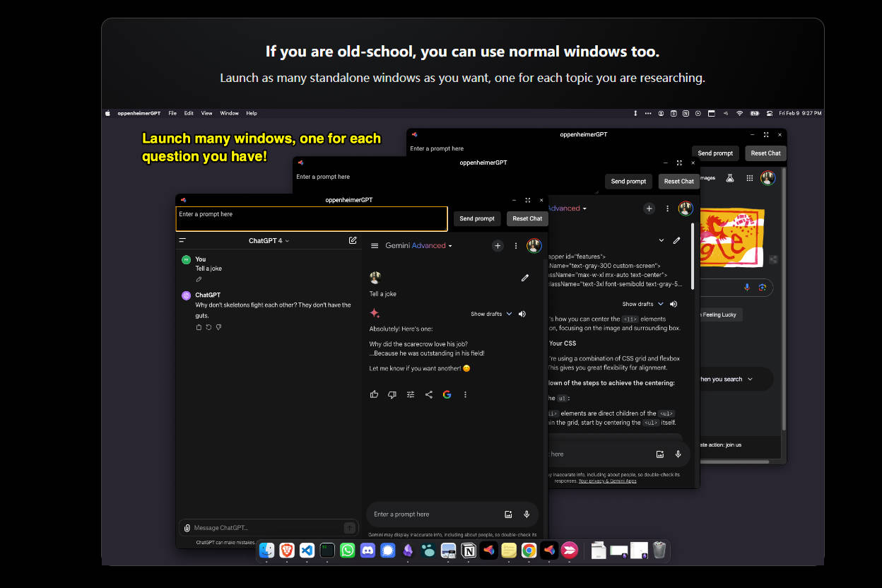The width and height of the screenshot is (882, 588).
Task: Open the View menu
Action: [x=206, y=113]
